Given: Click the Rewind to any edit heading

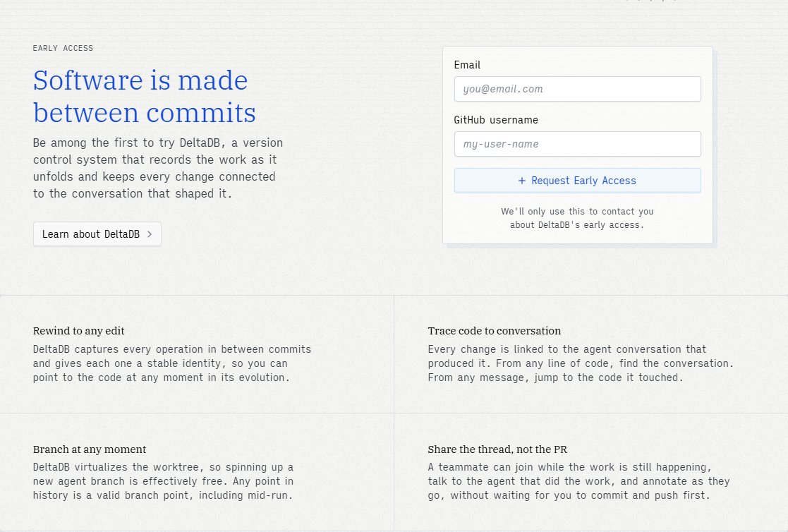Looking at the screenshot, I should click(78, 331).
